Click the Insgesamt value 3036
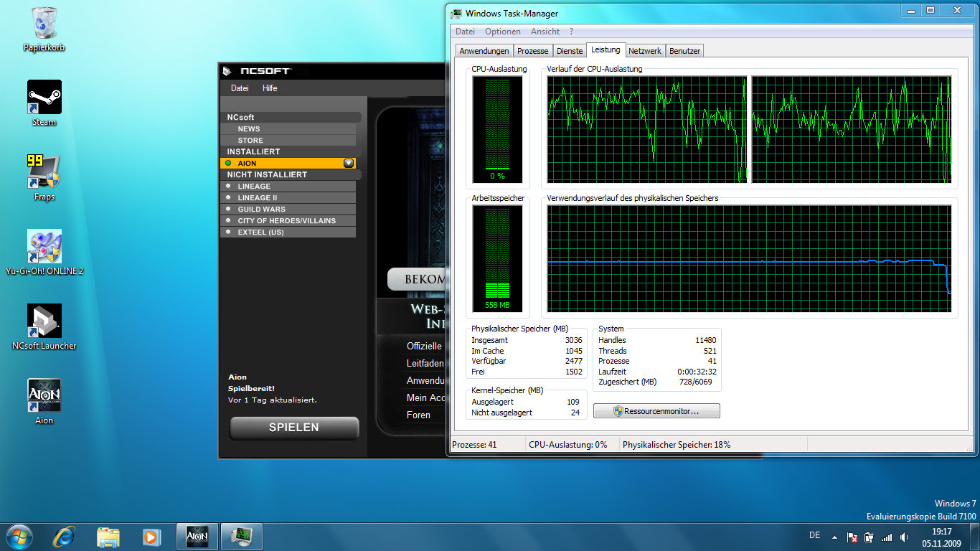The width and height of the screenshot is (980, 551). pos(574,340)
